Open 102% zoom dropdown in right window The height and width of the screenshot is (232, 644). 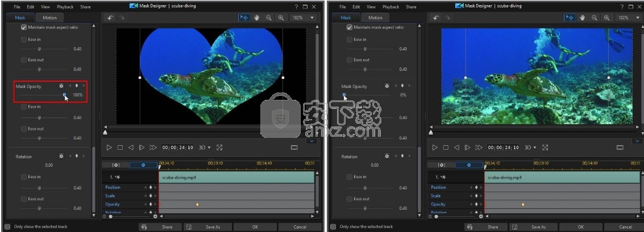pyautogui.click(x=629, y=18)
